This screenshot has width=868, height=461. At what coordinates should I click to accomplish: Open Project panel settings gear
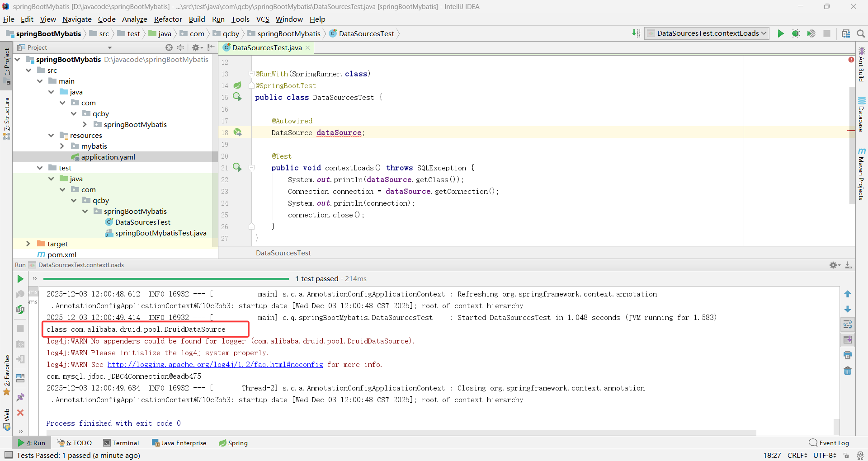pos(197,47)
